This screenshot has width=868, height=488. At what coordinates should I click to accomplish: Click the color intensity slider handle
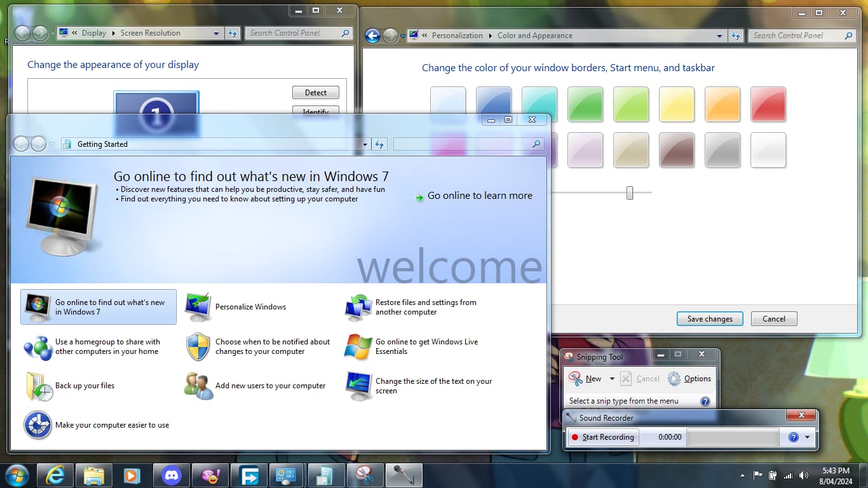pos(630,193)
